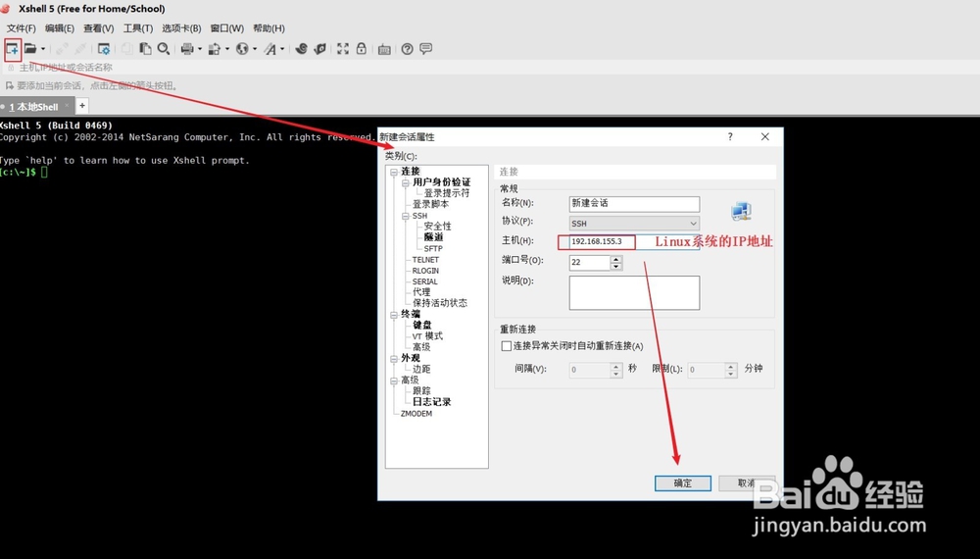
Task: Print with the printer icon
Action: tap(187, 49)
